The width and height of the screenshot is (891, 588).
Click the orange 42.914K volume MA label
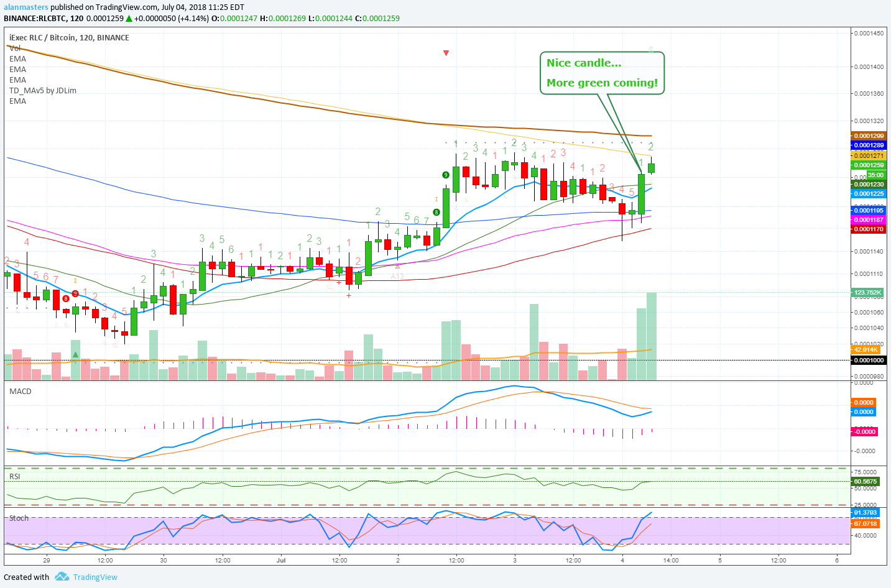point(866,349)
